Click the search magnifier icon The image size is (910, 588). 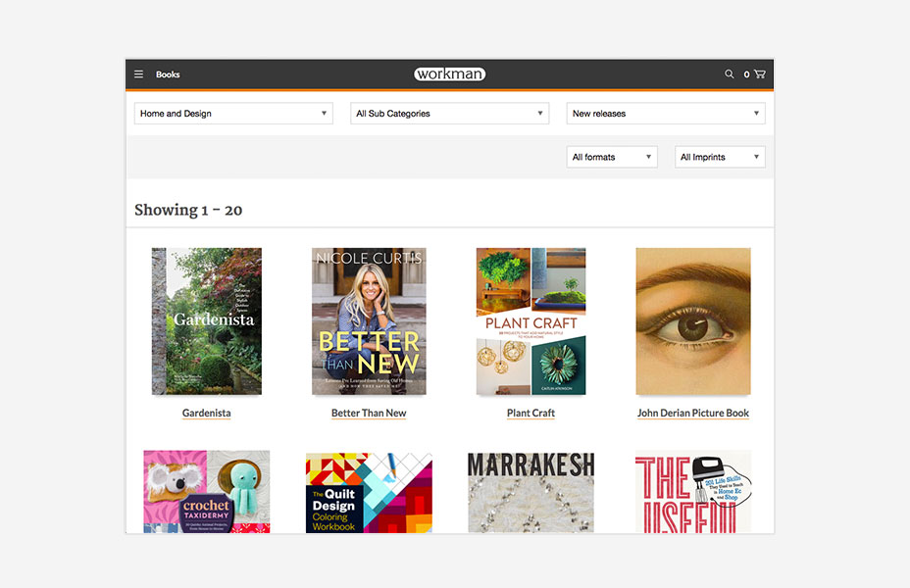click(729, 74)
